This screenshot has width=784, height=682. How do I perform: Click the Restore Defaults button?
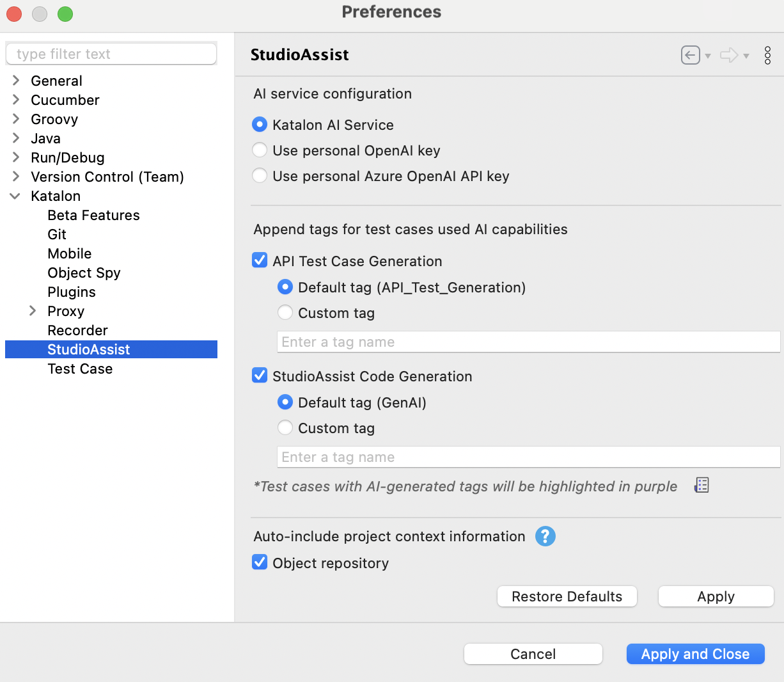pyautogui.click(x=567, y=596)
